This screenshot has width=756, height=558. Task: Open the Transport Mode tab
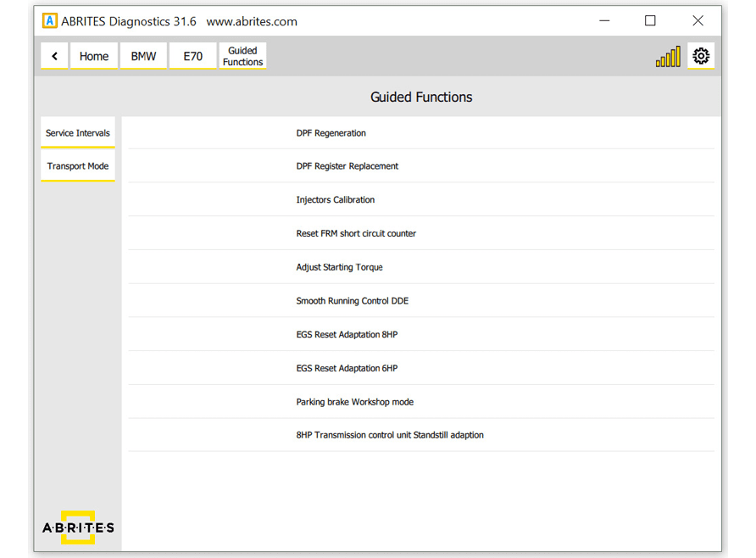point(78,166)
